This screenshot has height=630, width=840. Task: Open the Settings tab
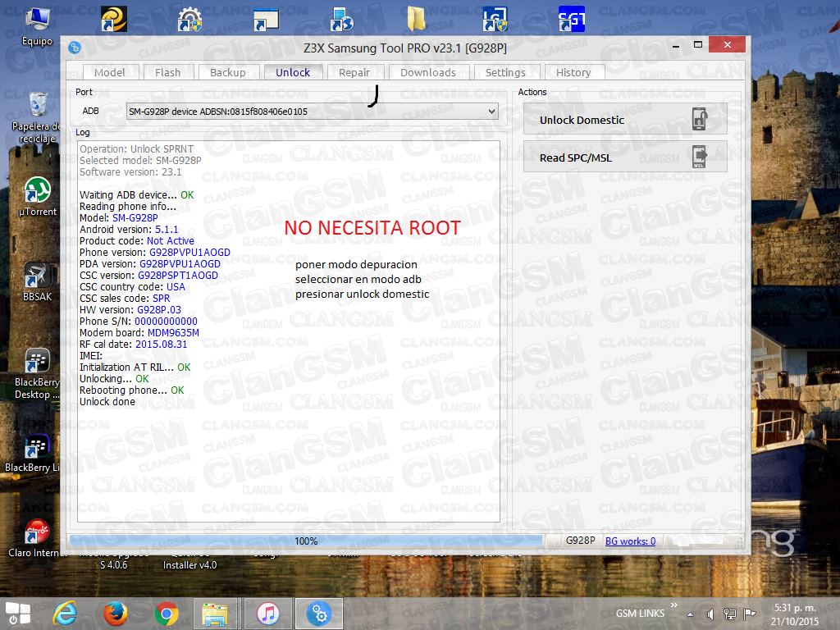click(505, 72)
